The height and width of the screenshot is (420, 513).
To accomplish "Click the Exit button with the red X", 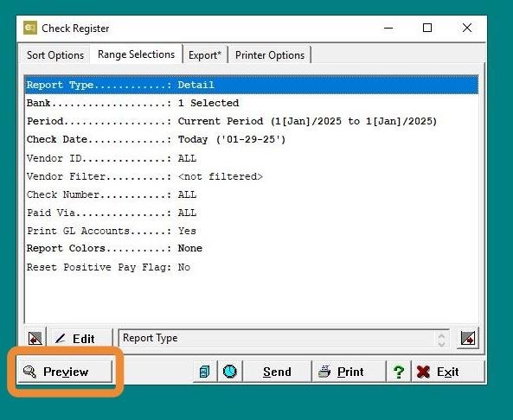I will [447, 372].
